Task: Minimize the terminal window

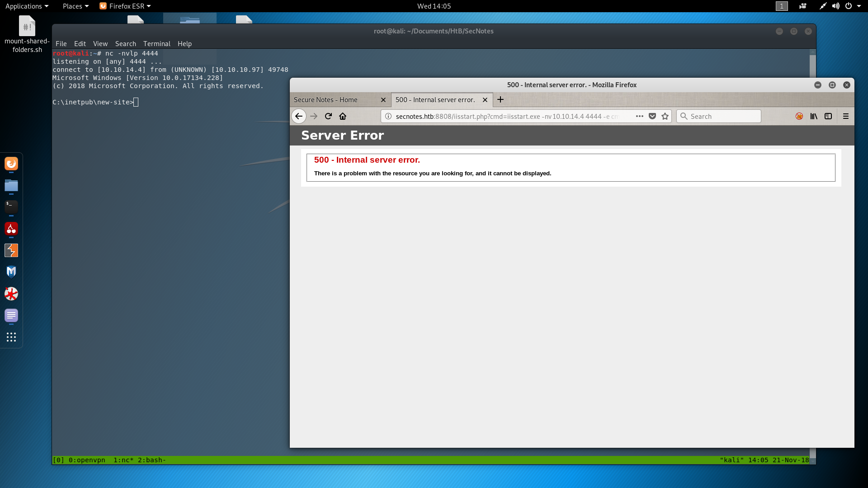Action: click(x=779, y=31)
